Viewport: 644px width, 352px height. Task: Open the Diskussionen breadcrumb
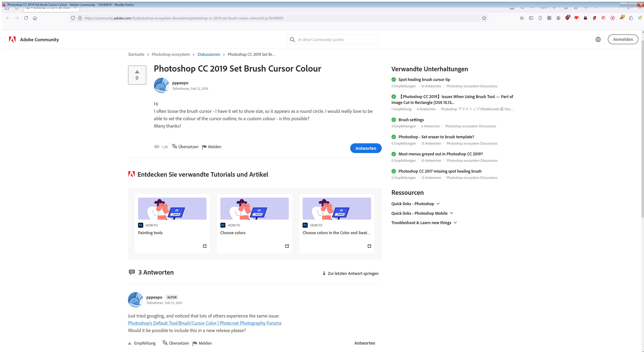[x=209, y=54]
